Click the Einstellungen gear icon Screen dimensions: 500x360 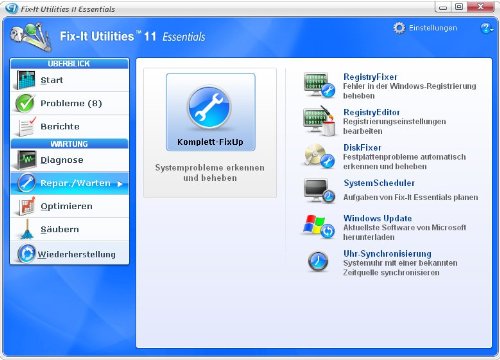pos(399,28)
